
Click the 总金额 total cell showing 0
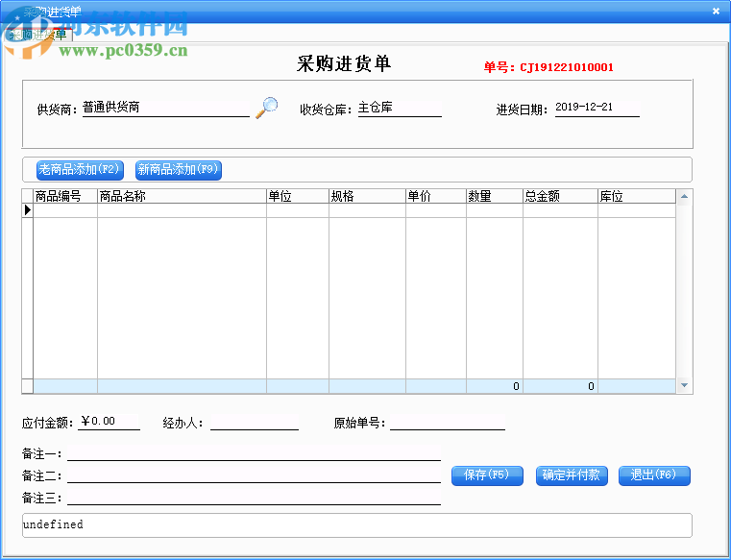click(x=560, y=386)
